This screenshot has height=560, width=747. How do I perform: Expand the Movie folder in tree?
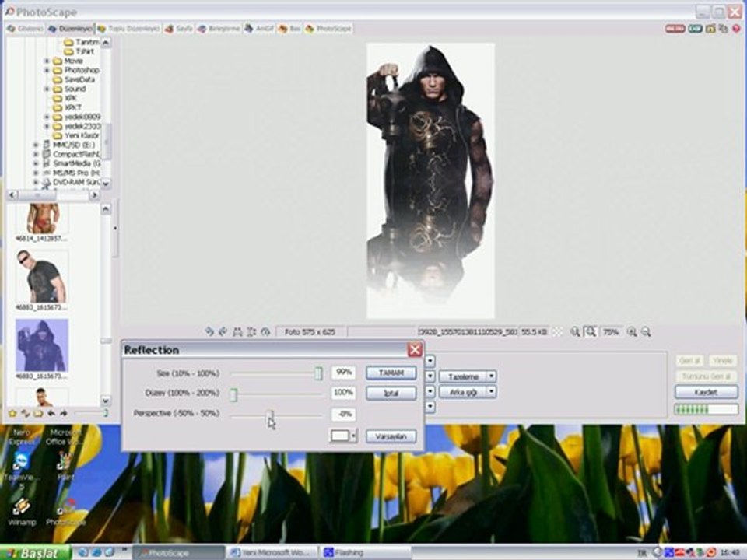point(47,61)
